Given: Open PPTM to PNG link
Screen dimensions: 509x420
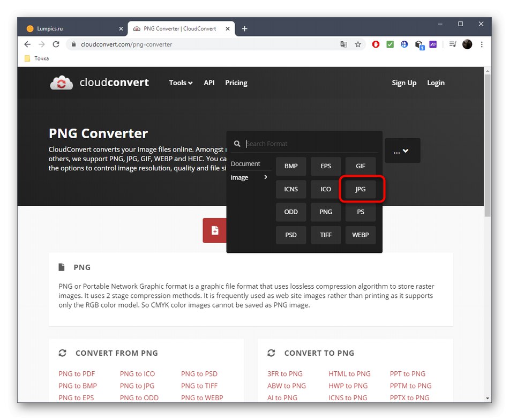Looking at the screenshot, I should click(x=410, y=386).
